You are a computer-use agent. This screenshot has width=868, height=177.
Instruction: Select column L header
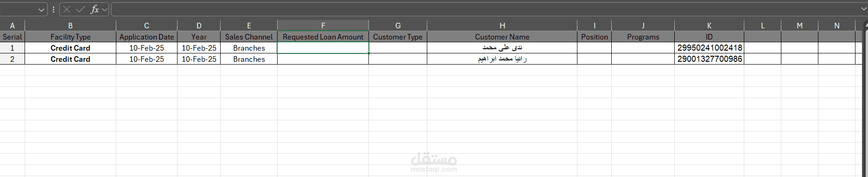coord(763,26)
